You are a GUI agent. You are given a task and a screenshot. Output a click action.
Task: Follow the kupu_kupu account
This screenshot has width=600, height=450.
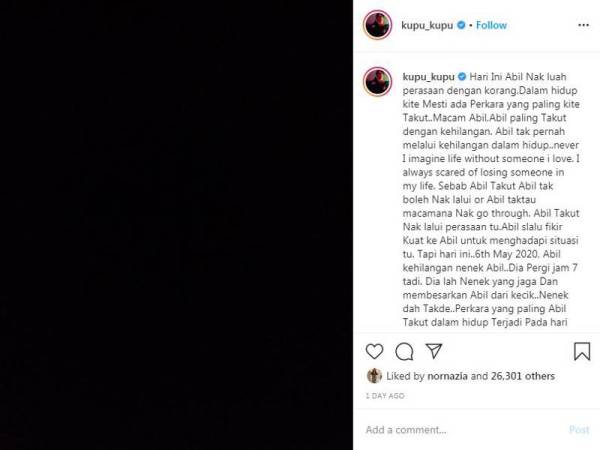tap(491, 25)
